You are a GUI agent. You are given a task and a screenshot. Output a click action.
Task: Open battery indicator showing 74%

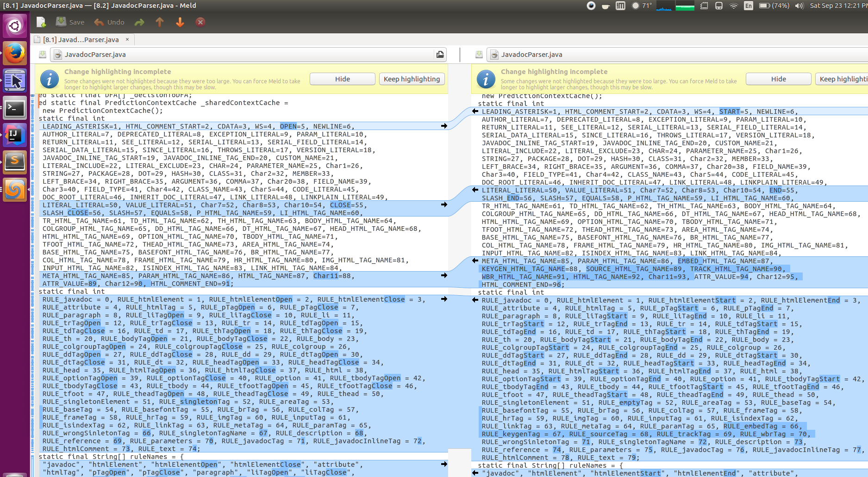(774, 6)
